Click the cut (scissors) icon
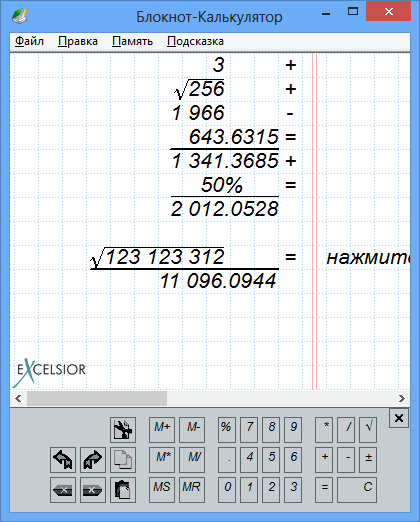Image resolution: width=420 pixels, height=522 pixels. tap(123, 430)
